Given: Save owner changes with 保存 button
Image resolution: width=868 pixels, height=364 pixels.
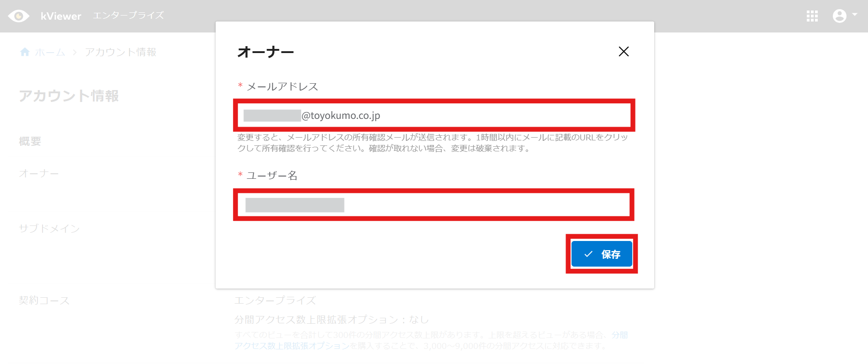Looking at the screenshot, I should [602, 254].
